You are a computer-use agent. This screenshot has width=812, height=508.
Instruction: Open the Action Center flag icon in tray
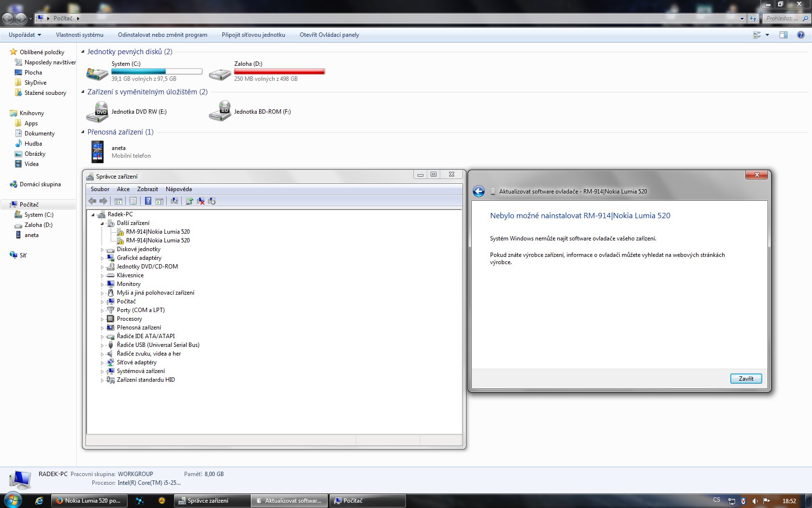[767, 501]
